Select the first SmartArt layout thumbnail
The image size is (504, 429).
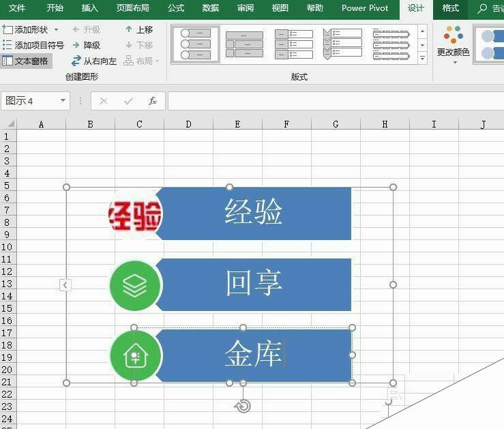pos(195,44)
